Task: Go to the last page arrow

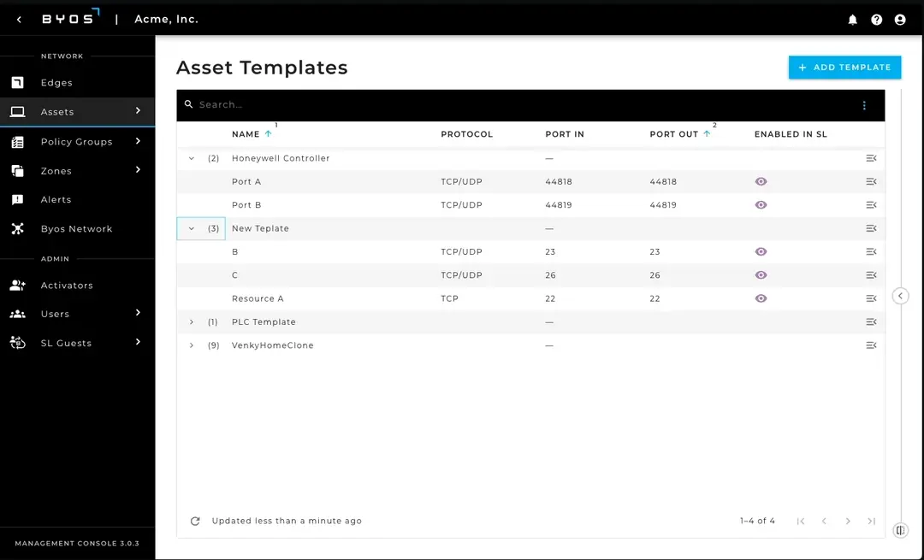Action: tap(871, 522)
